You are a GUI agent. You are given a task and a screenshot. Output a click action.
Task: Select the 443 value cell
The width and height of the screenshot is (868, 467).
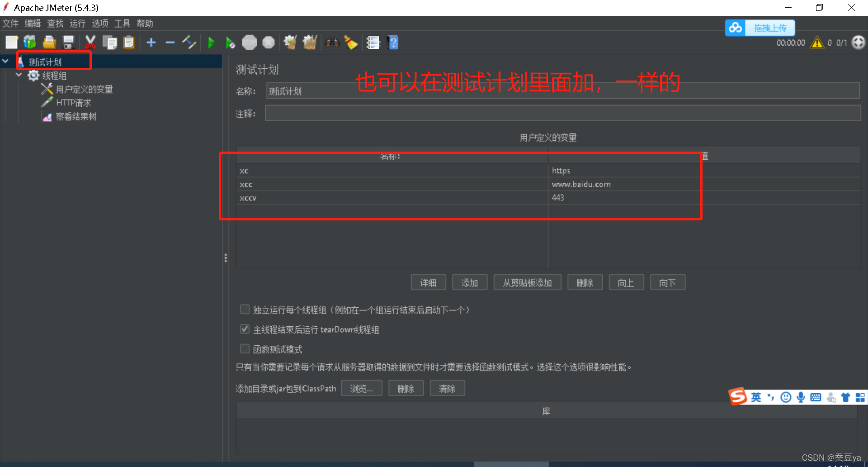[x=704, y=198]
